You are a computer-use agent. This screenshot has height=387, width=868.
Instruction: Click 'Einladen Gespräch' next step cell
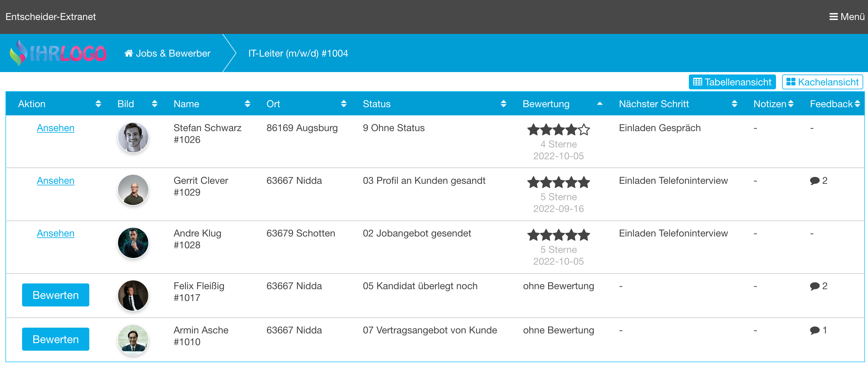click(x=660, y=128)
